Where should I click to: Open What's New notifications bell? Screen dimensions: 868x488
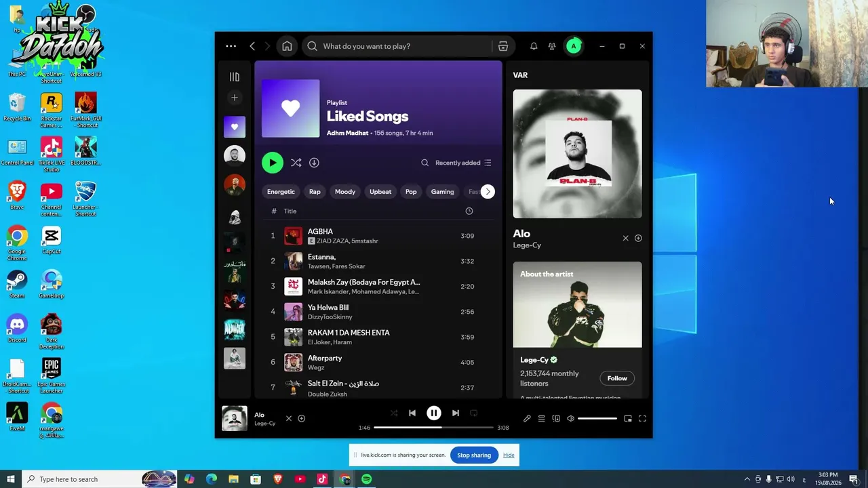pyautogui.click(x=534, y=46)
